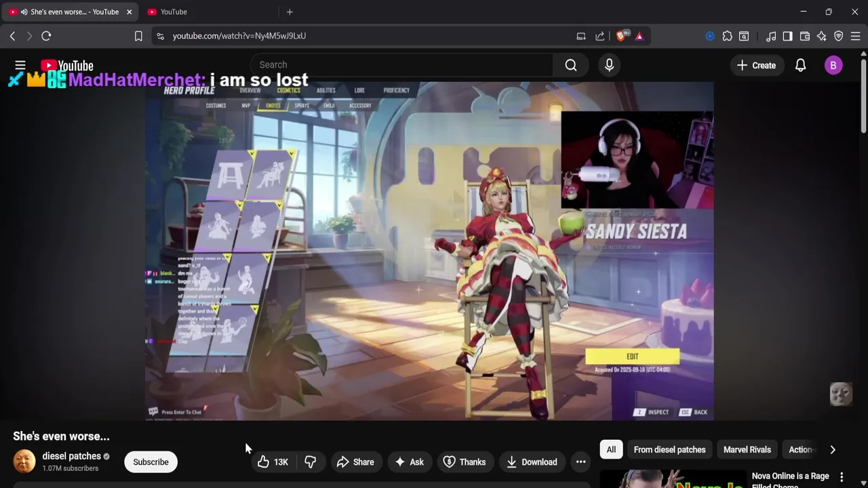Toggle the browser sidebar panel icon
Screen dimensions: 868x488
tap(787, 36)
